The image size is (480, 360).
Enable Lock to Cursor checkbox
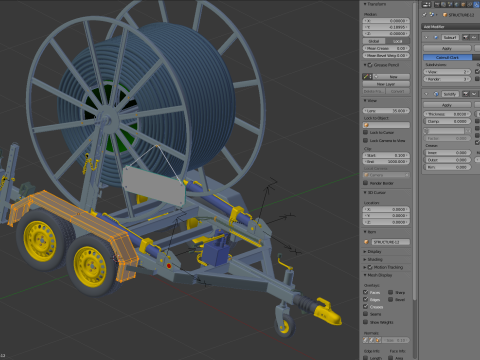click(365, 133)
